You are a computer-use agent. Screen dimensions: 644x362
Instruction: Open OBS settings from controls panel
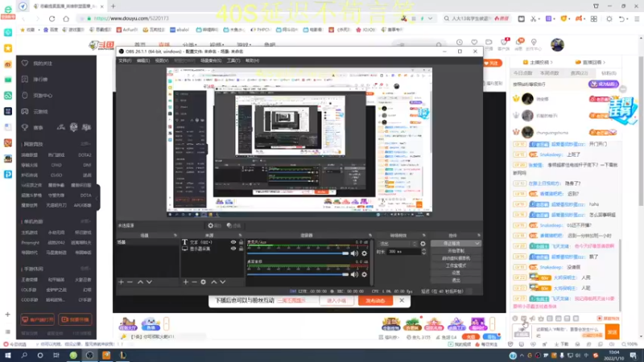click(x=456, y=273)
